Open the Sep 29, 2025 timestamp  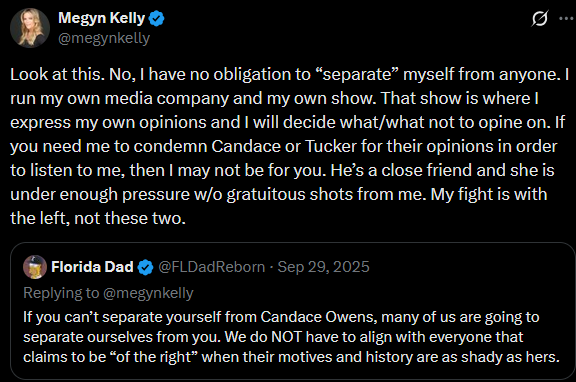323,267
